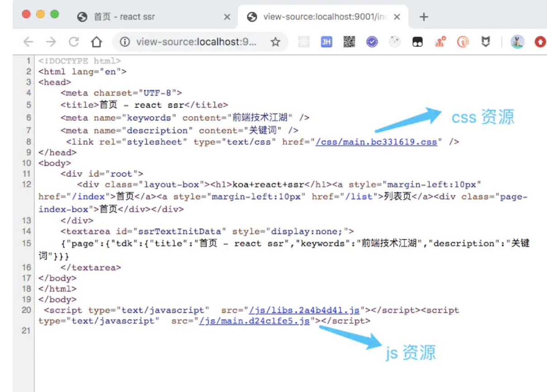The image size is (547, 392).
Task: Open the /js/libs.2a4b4d41.js link
Action: (304, 310)
